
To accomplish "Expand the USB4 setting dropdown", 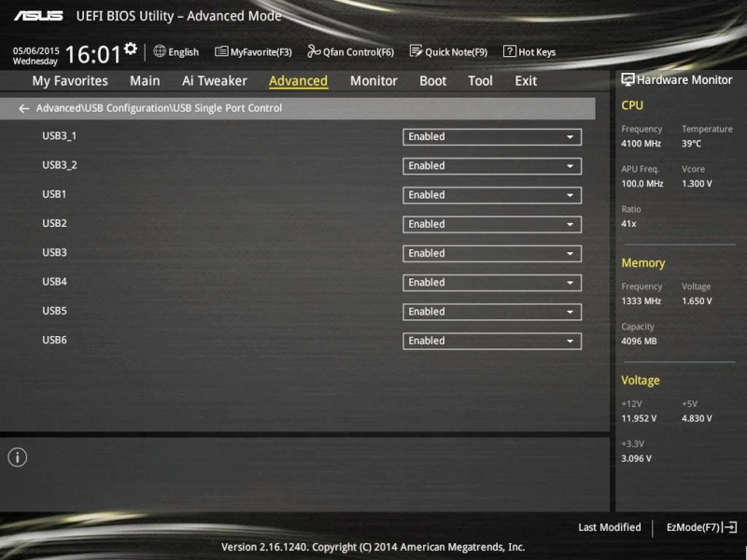I will tap(492, 283).
